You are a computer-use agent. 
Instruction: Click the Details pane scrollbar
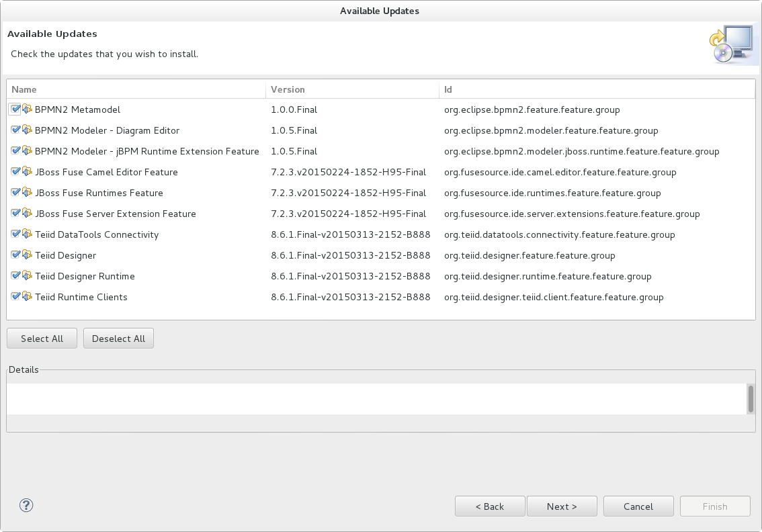(750, 399)
